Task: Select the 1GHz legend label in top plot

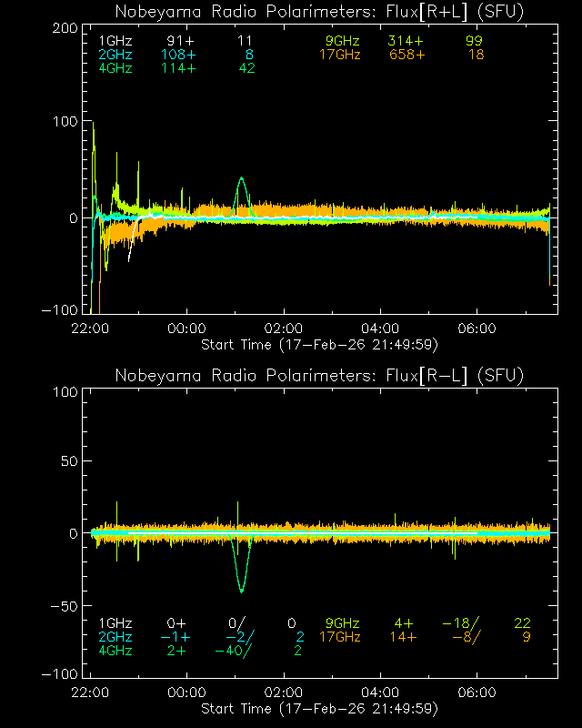Action: click(115, 42)
